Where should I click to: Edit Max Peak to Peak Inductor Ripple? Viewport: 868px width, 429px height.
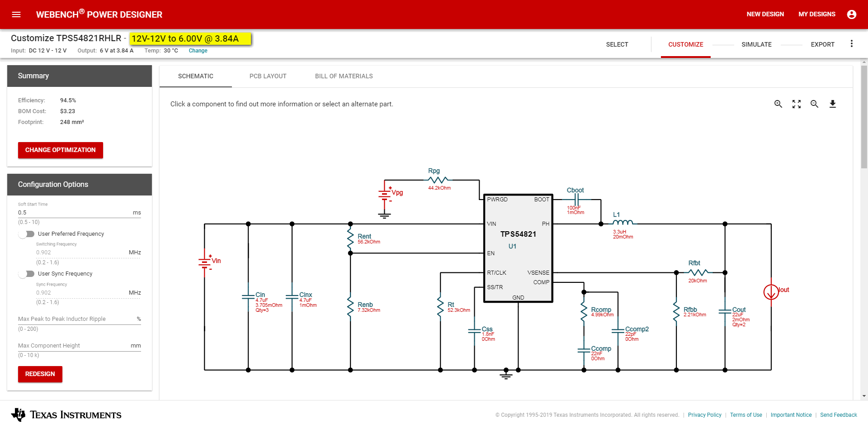point(80,319)
